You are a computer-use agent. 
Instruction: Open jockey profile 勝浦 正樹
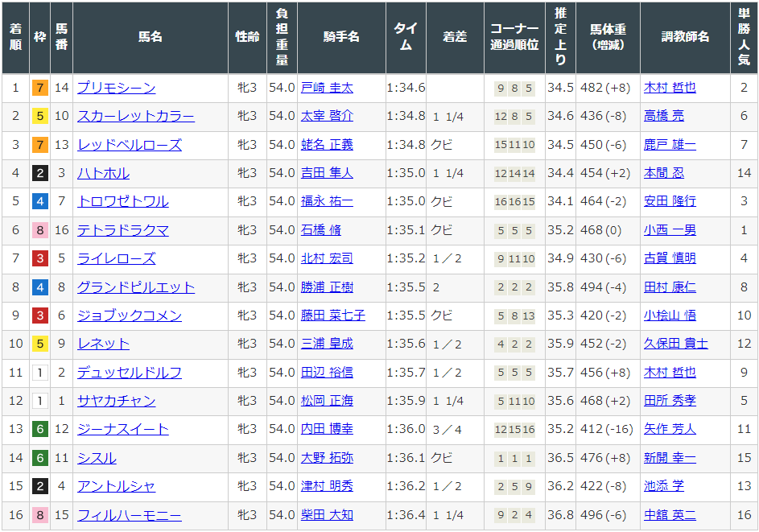tap(328, 287)
